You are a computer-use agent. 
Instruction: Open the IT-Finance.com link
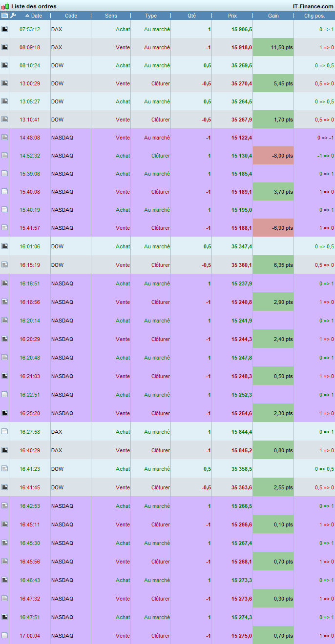coord(313,6)
